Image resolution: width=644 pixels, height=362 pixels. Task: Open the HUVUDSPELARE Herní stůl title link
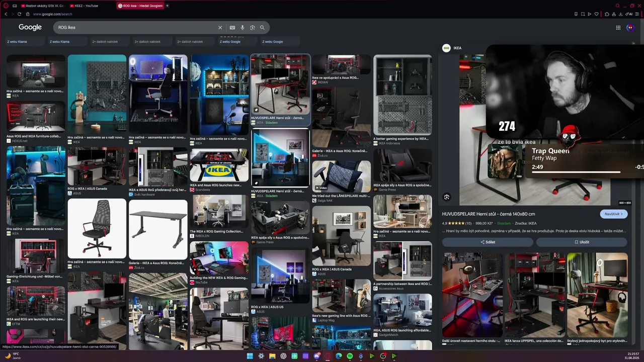489,214
